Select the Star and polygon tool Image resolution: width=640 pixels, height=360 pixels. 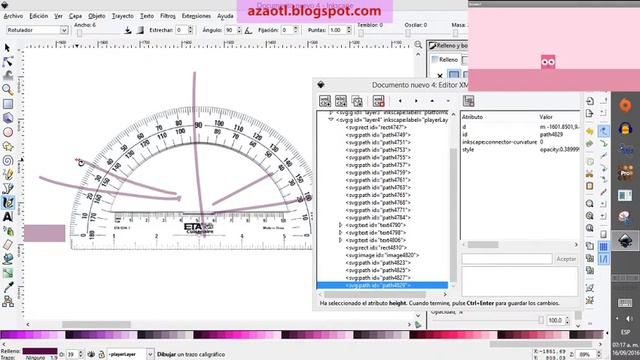[x=7, y=146]
